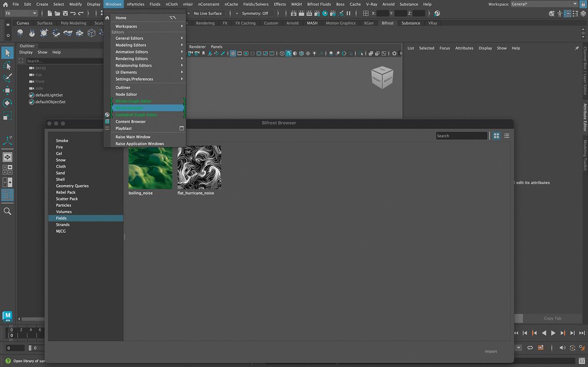Switch Bifrost Browser to grid view
Screen dimensions: 588x367
tap(496, 136)
